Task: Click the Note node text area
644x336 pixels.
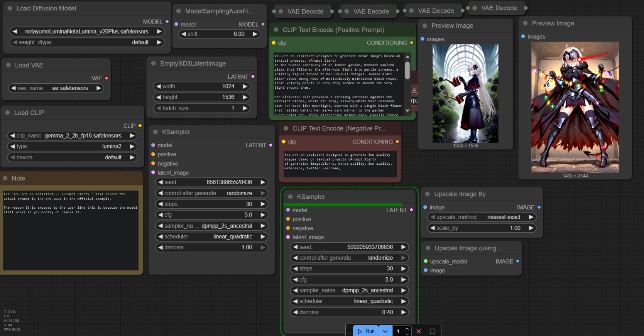Action: (71, 230)
